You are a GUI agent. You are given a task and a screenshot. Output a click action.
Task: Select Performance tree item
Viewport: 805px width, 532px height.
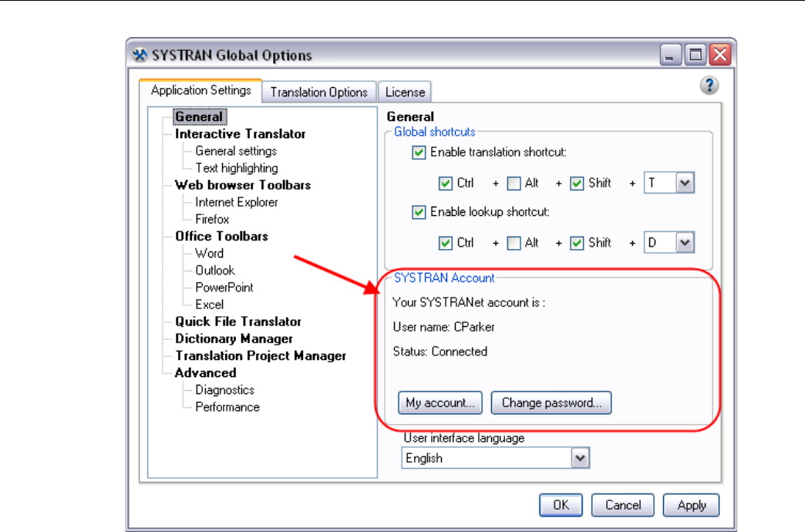pos(227,407)
